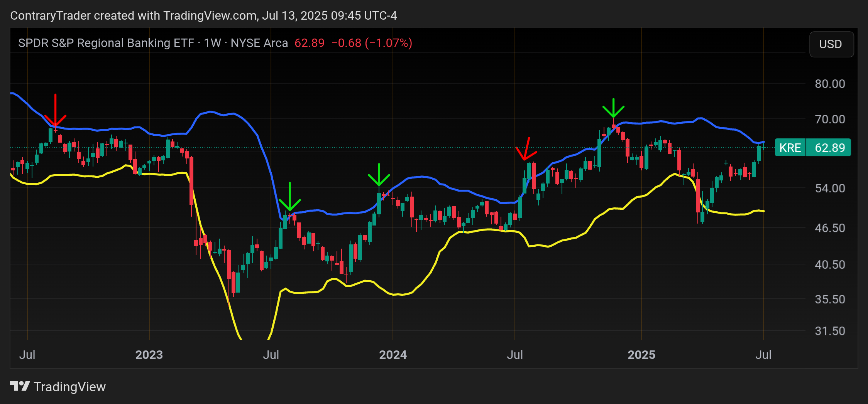The width and height of the screenshot is (868, 404).
Task: Click the ContraryTrader attribution caption
Action: click(203, 15)
